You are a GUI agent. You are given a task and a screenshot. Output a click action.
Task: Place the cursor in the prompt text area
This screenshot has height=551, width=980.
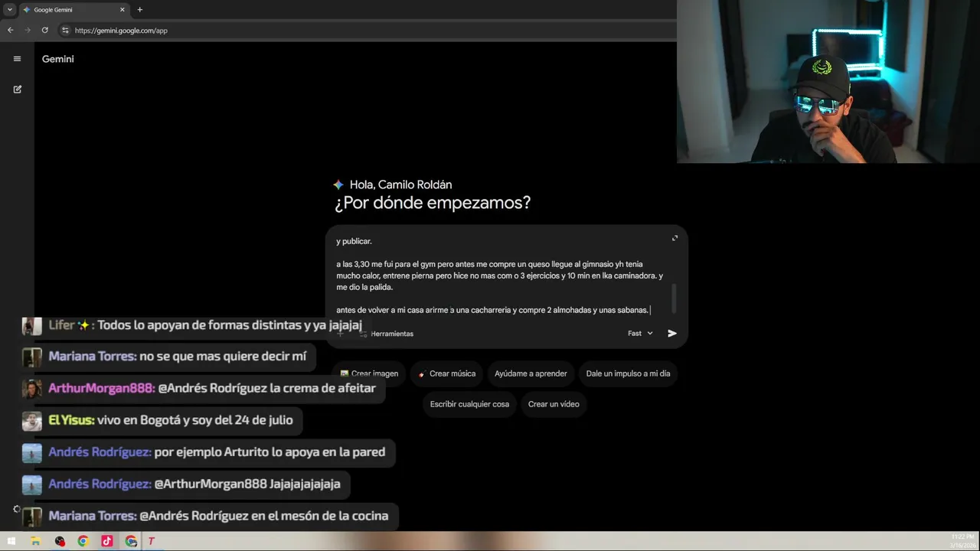tap(501, 275)
